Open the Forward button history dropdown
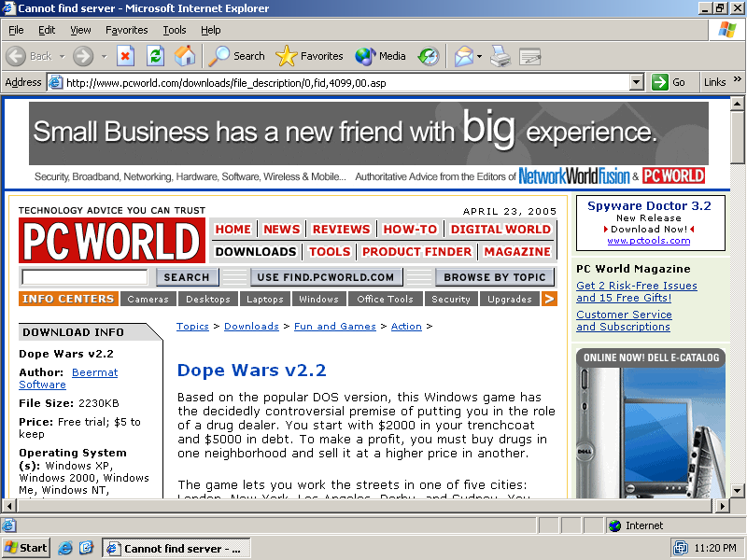Image resolution: width=747 pixels, height=560 pixels. click(104, 56)
